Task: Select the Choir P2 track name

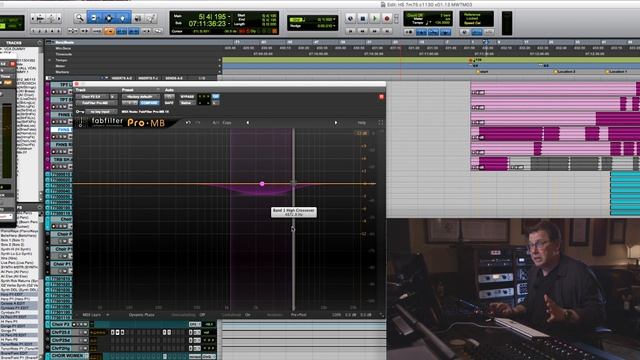Action: (60, 324)
